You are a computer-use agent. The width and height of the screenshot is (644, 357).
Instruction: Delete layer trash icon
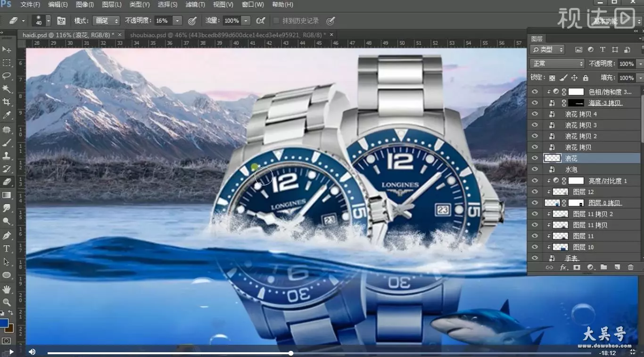click(x=631, y=268)
